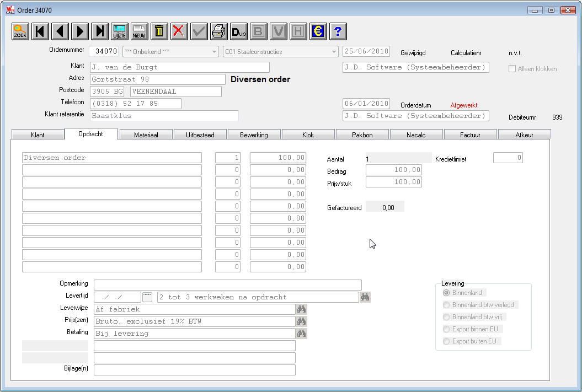Click the Telefoon field
Screen dimensions: 582x392
click(136, 104)
